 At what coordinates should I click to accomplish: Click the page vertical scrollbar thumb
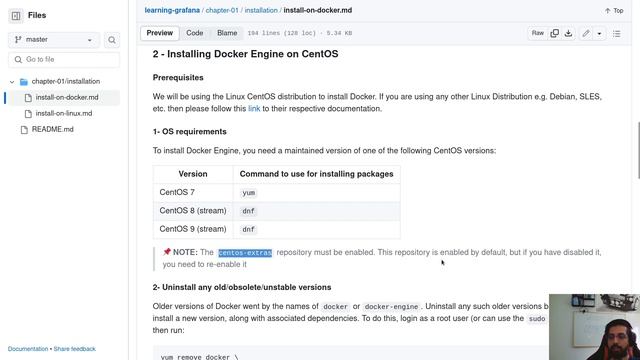pos(638,150)
